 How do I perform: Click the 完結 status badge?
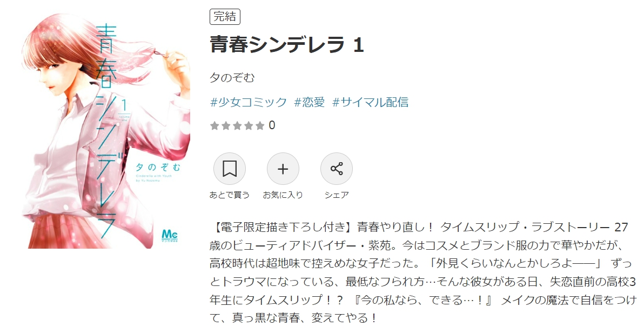tap(225, 17)
